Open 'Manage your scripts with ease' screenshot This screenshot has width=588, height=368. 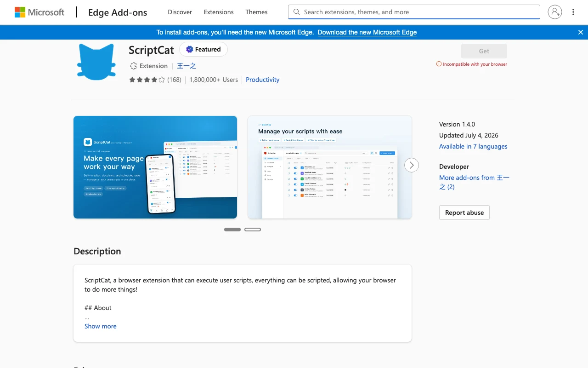tap(330, 167)
